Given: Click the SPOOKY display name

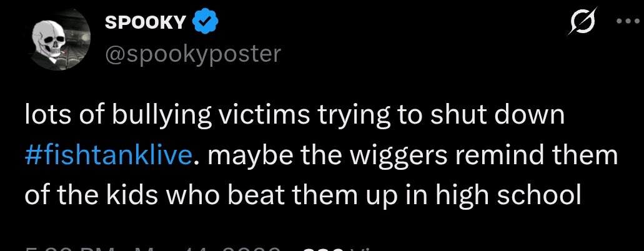Looking at the screenshot, I should click(146, 22).
